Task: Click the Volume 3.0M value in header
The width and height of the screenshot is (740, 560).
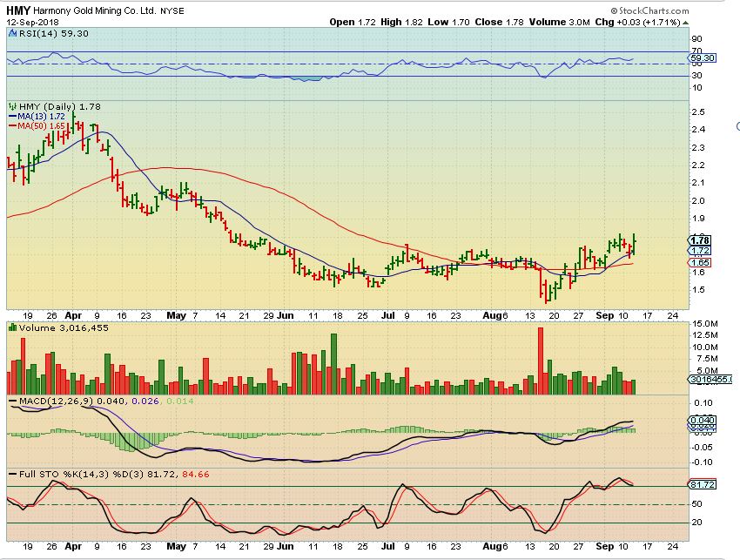Action: coord(559,22)
